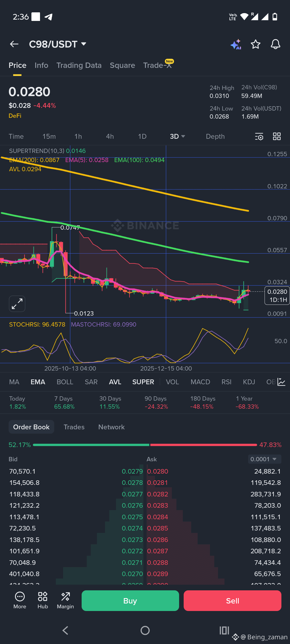Image resolution: width=290 pixels, height=644 pixels.
Task: Switch to the Info tab
Action: coord(41,65)
